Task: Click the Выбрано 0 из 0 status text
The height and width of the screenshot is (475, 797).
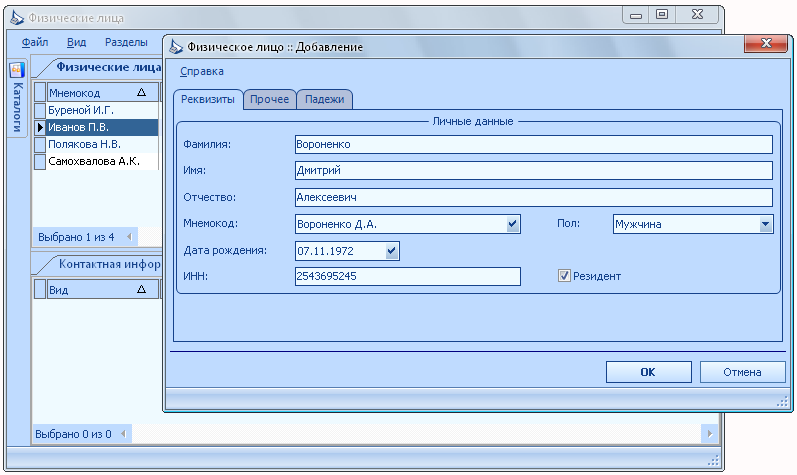Action: [73, 434]
